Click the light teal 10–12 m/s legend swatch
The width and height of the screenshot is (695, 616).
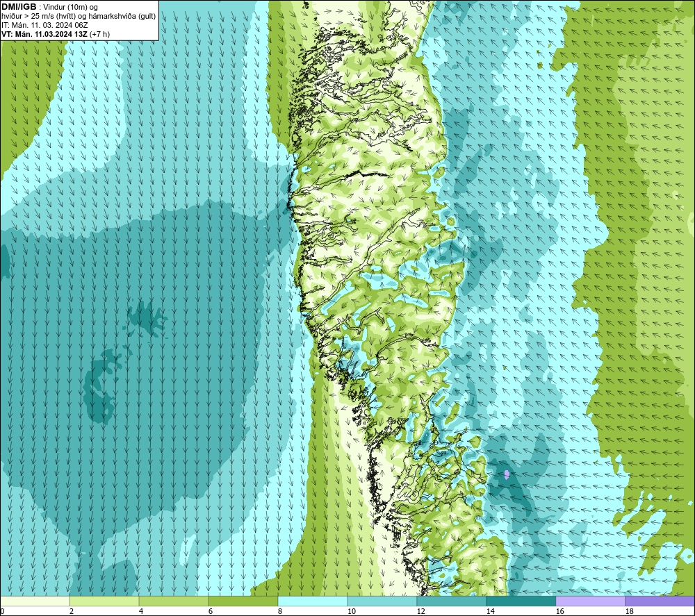382,601
